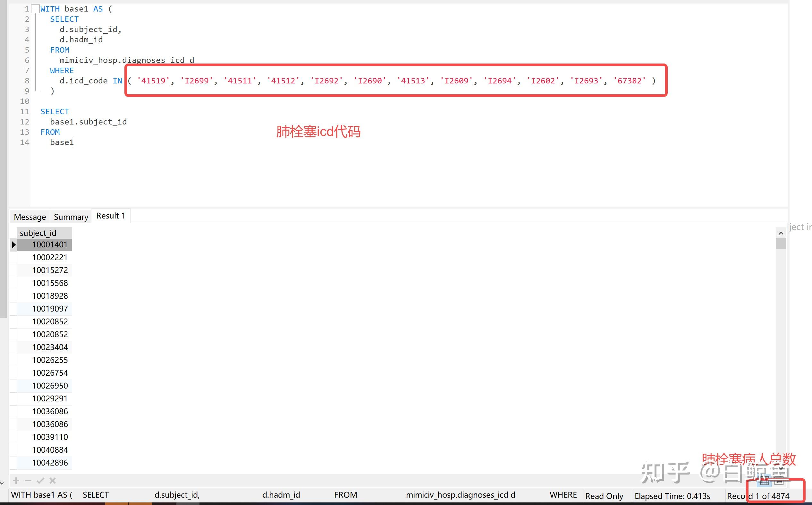The width and height of the screenshot is (812, 505).
Task: Add a new row using the plus icon
Action: 16,481
